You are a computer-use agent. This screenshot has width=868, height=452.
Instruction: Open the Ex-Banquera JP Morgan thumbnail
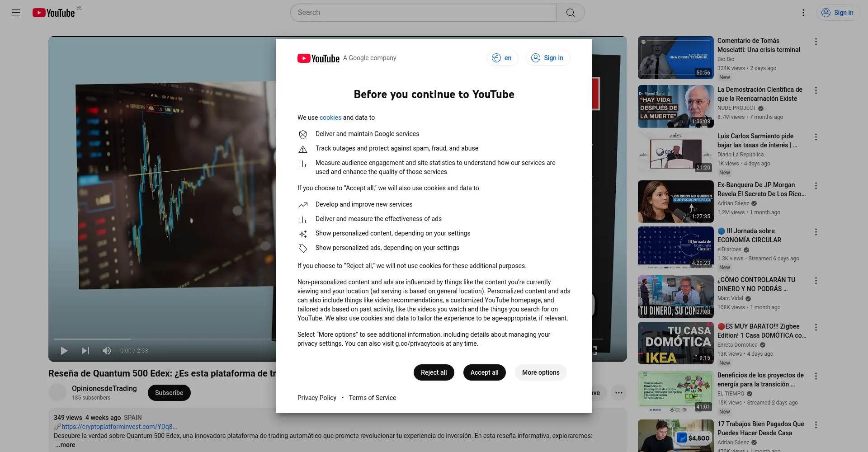pyautogui.click(x=676, y=202)
